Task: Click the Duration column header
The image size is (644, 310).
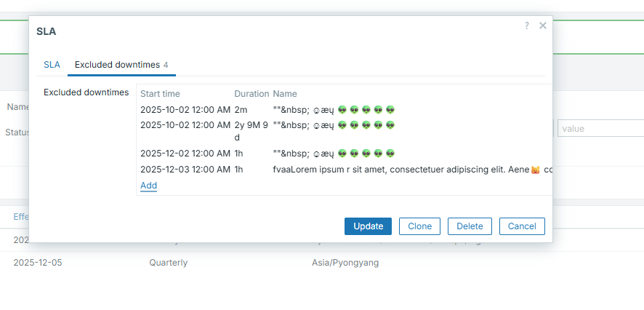Action: tap(251, 94)
